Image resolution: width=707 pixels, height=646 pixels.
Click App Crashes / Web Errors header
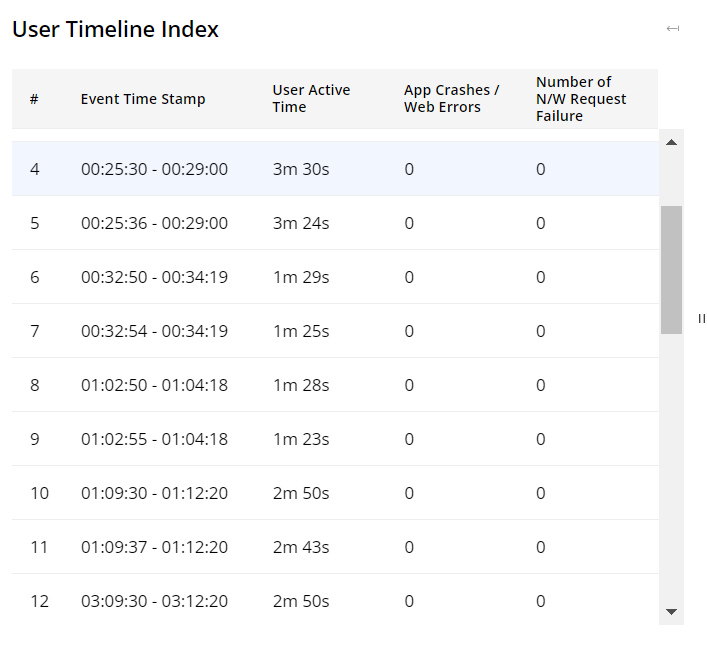(x=452, y=98)
